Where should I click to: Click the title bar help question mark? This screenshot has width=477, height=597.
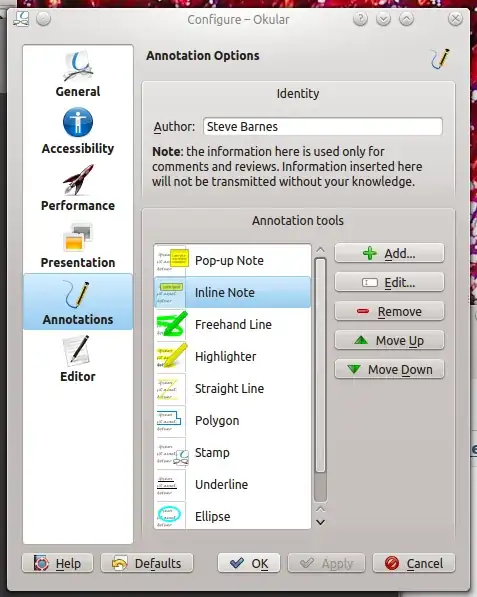[x=360, y=19]
